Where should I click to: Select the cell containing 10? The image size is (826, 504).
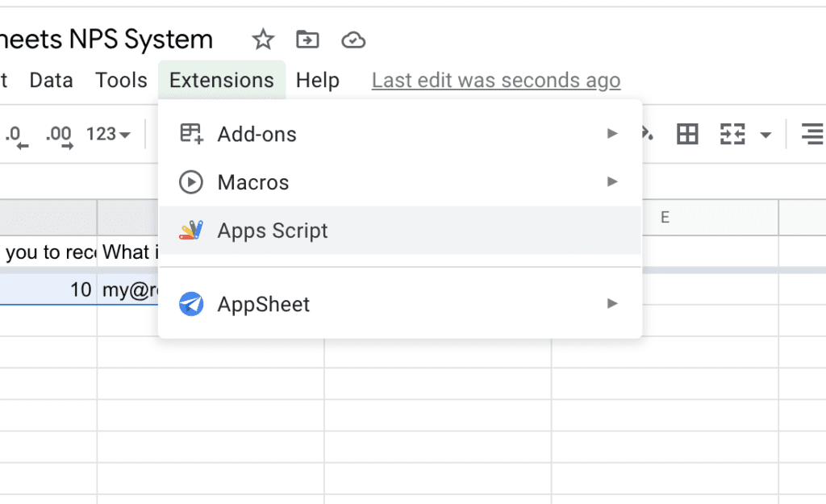coord(48,289)
